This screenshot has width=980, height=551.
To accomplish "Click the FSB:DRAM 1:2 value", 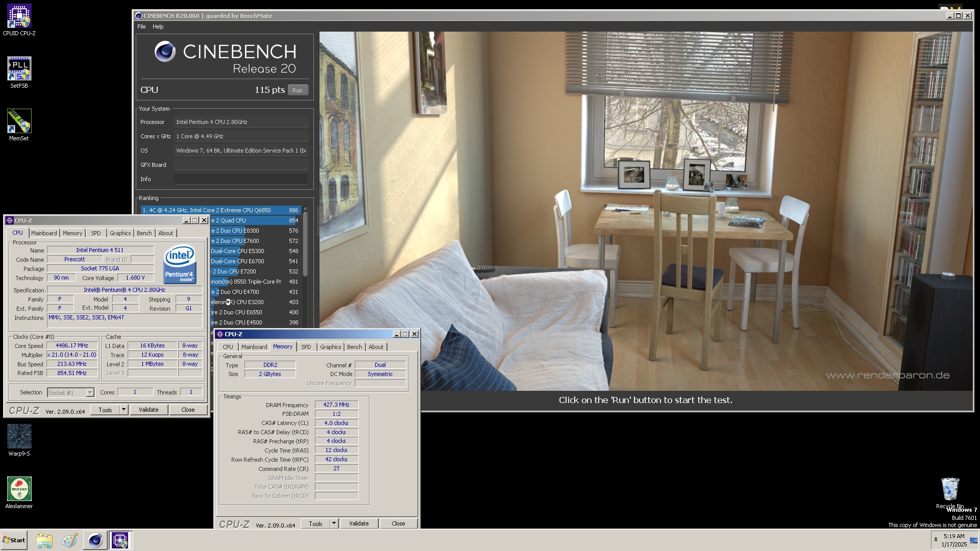I will click(336, 414).
